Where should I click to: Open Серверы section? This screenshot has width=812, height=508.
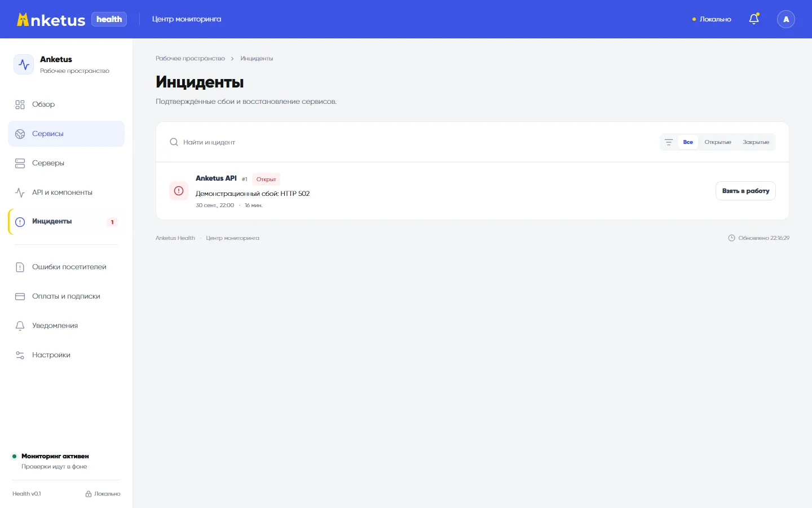(x=66, y=163)
